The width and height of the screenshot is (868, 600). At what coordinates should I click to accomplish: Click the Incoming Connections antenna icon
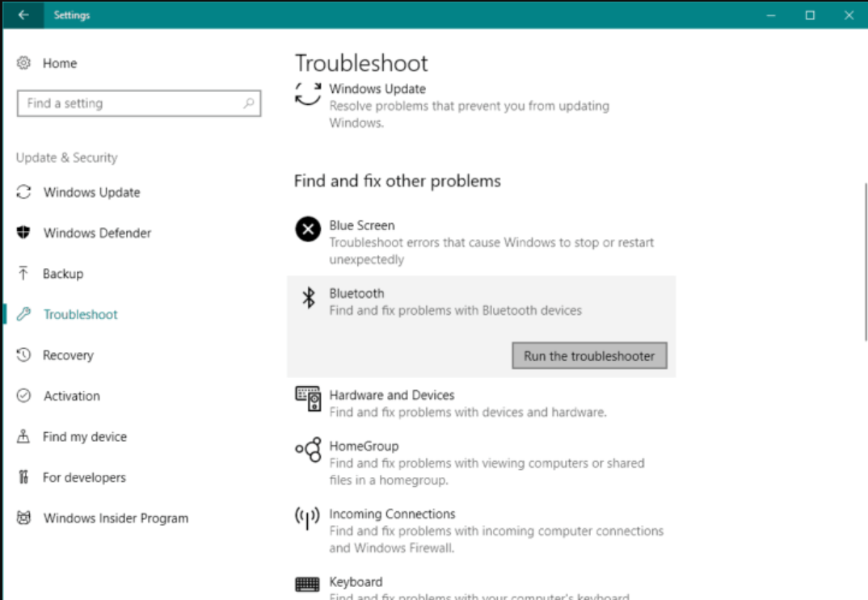pos(308,518)
